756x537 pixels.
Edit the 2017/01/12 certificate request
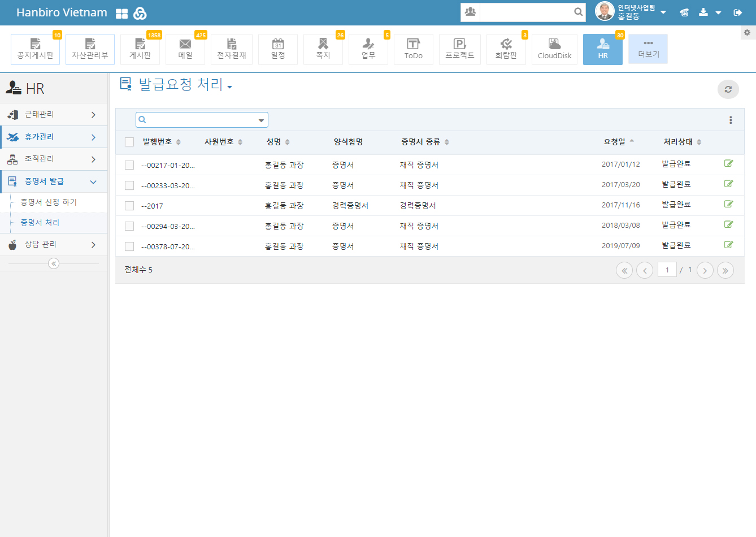point(729,163)
